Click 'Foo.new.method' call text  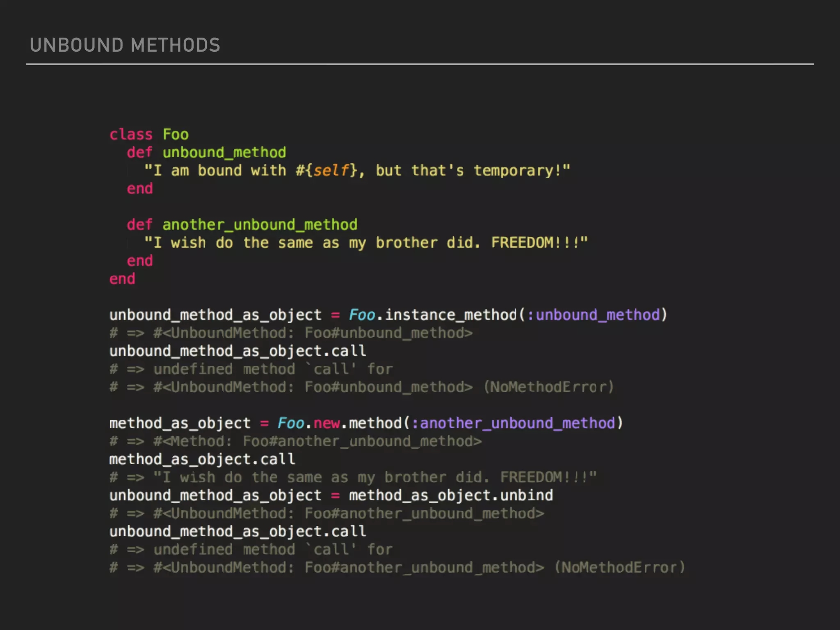tap(340, 423)
